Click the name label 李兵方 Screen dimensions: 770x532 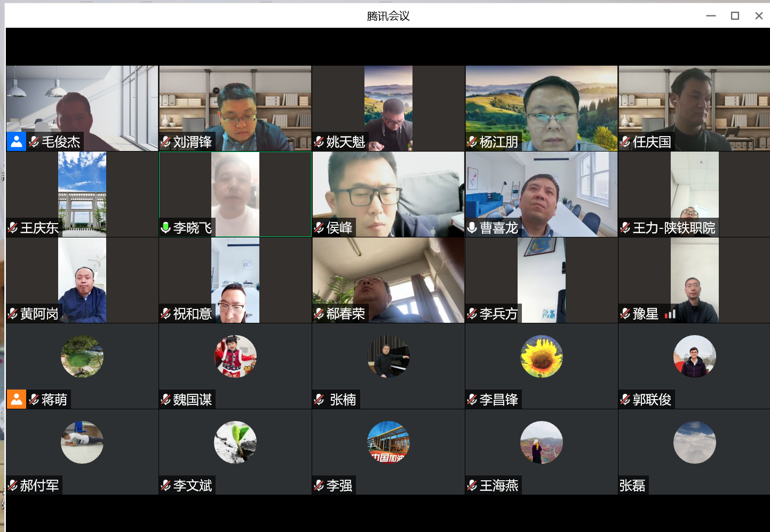(499, 314)
